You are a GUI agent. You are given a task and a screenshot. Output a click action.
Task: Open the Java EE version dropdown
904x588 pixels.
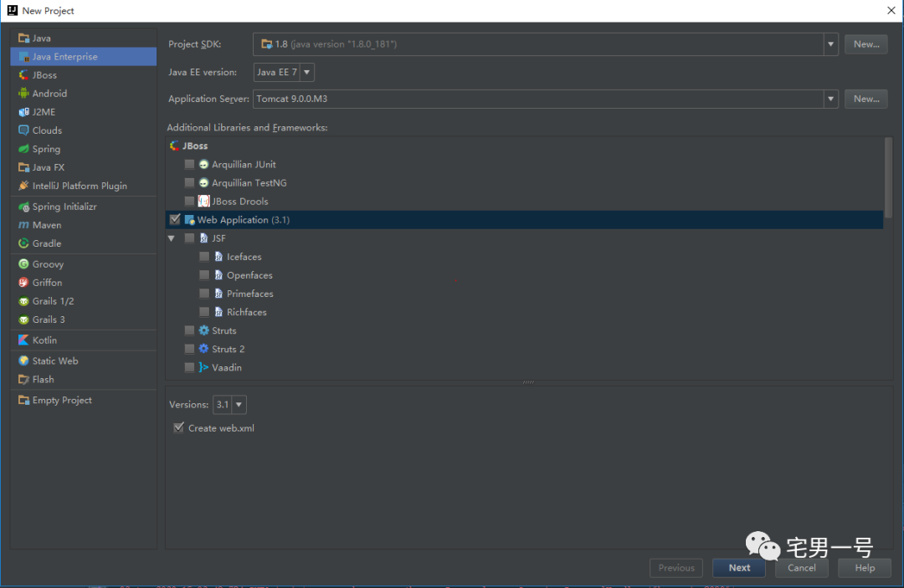[x=306, y=72]
